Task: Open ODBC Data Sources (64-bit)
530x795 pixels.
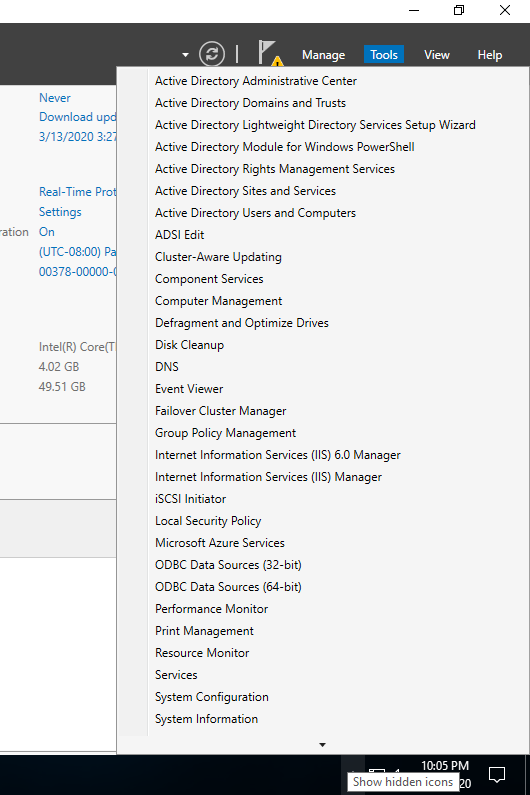Action: click(228, 587)
